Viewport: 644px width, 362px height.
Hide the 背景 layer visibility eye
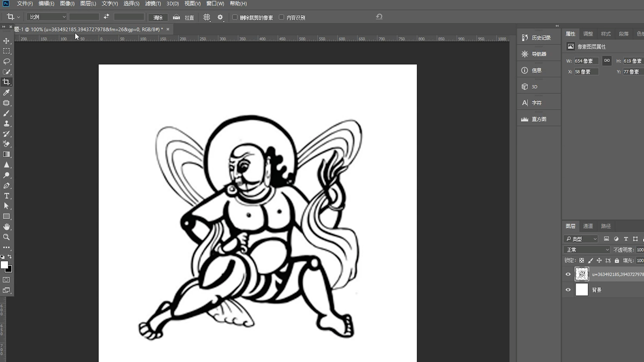pos(568,290)
